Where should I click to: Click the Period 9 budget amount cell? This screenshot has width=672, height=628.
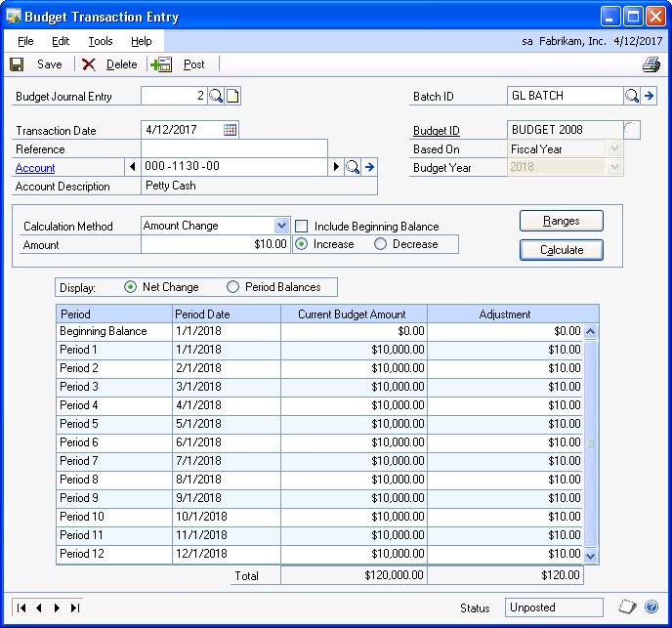pyautogui.click(x=354, y=498)
